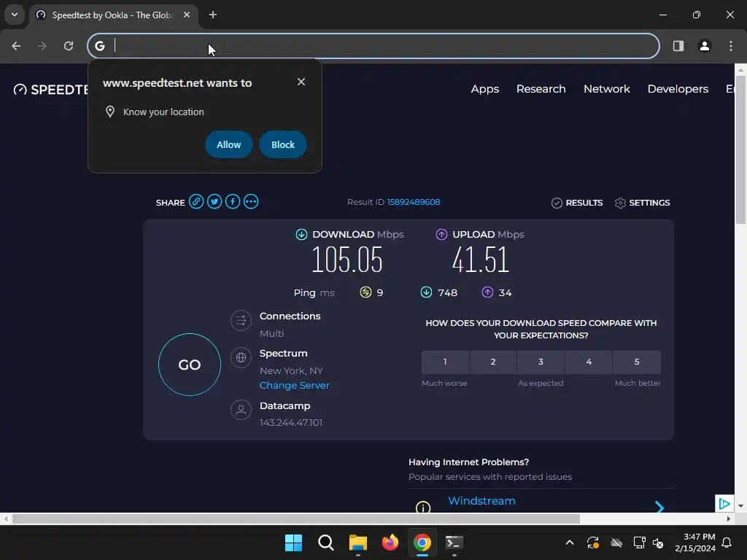
Task: Open the Windstream link
Action: 481,501
